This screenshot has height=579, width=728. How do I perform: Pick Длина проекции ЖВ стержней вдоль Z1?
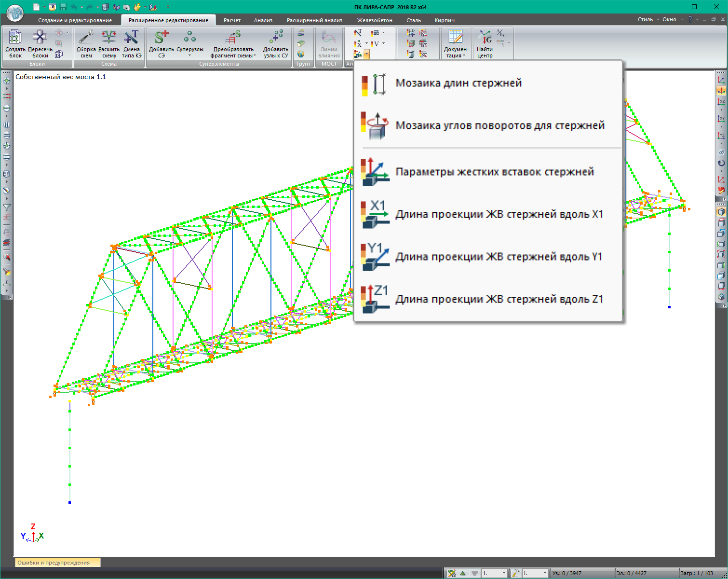499,299
